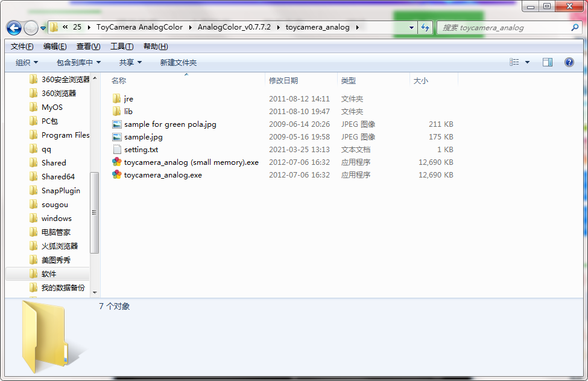Expand the arrow after AnalogColor_v0.7.7.2
Viewport: 588px width, 381px height.
click(x=278, y=27)
